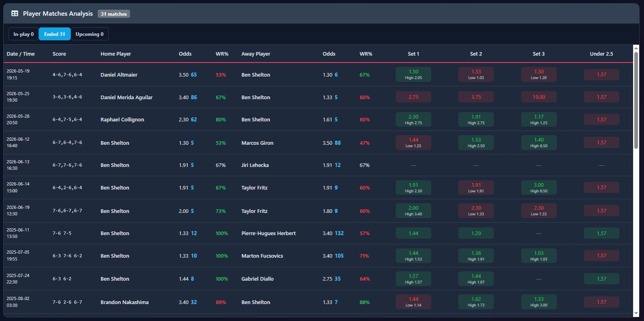Click the Set 2 column header
Image resolution: width=644 pixels, height=321 pixels.
(476, 54)
